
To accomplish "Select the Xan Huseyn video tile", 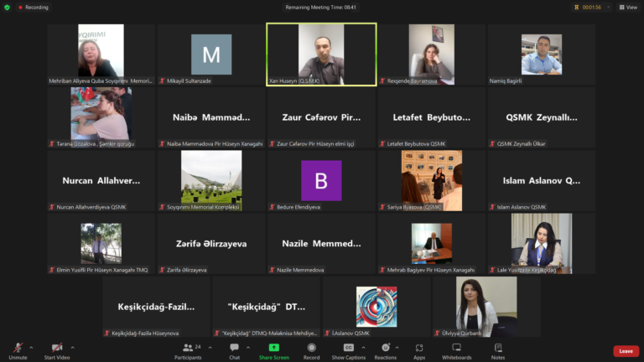I will [321, 54].
